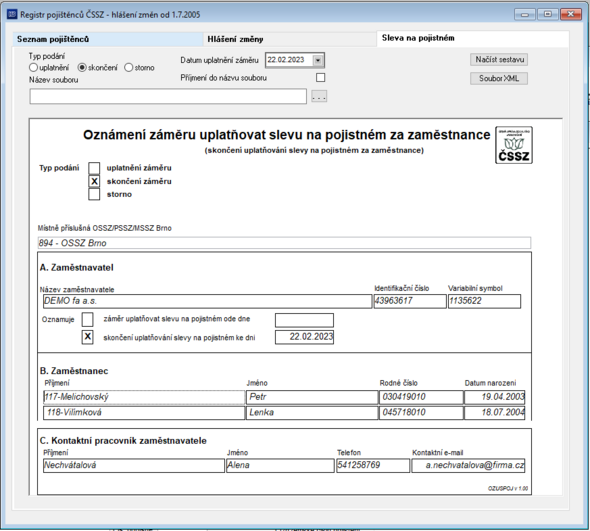
Task: Click the 'Načíst sestavu' button
Action: [499, 59]
